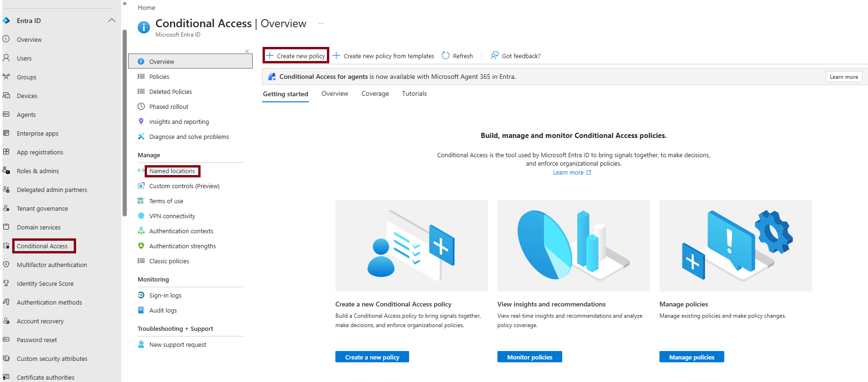Viewport: 868px width, 382px height.
Task: Click Create new policy from templates
Action: pyautogui.click(x=384, y=56)
